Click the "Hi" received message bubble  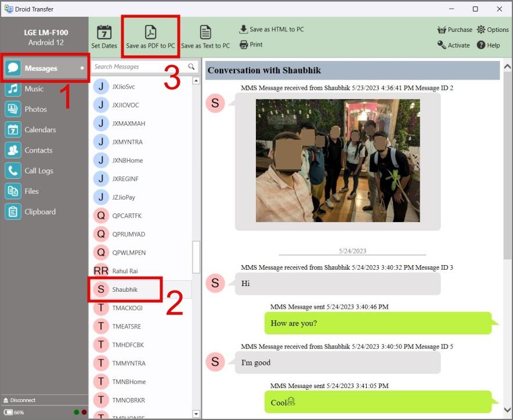click(x=338, y=284)
